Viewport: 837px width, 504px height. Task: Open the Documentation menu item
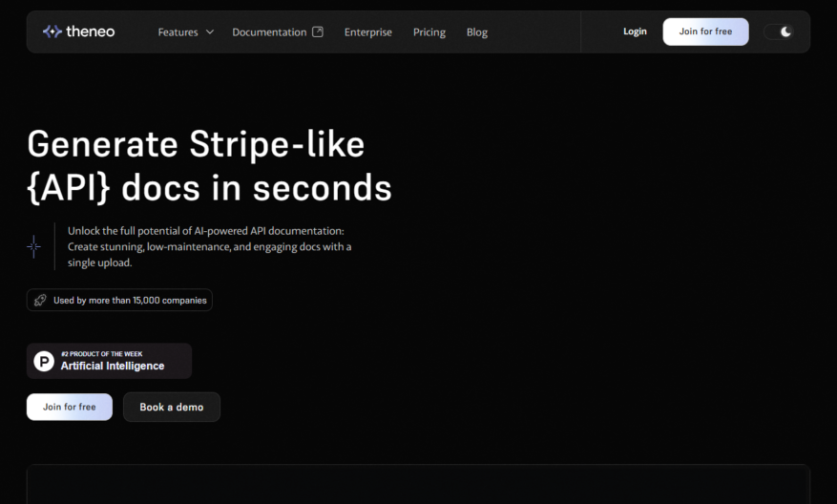269,32
